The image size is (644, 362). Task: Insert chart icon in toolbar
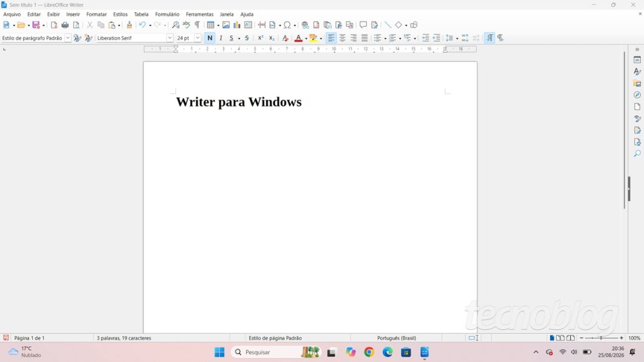coord(237,25)
